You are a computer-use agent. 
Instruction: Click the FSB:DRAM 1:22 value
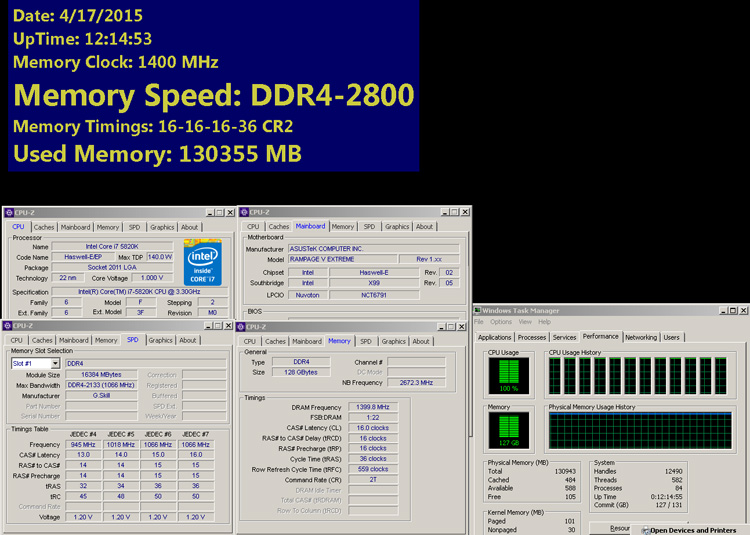[x=373, y=417]
